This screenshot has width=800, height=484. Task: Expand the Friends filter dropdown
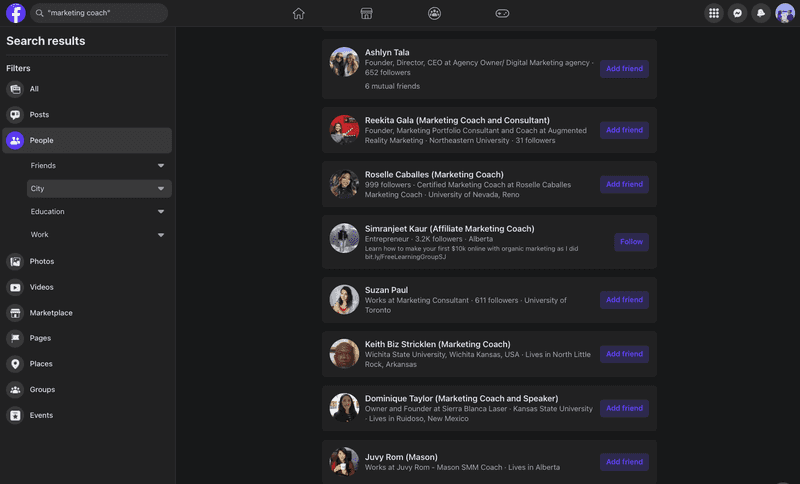click(99, 165)
